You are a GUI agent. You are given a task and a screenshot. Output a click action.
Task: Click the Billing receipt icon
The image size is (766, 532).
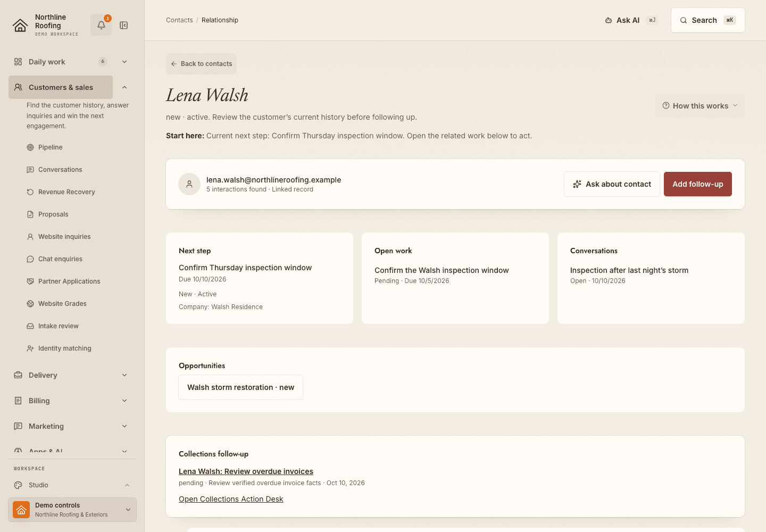click(x=18, y=401)
